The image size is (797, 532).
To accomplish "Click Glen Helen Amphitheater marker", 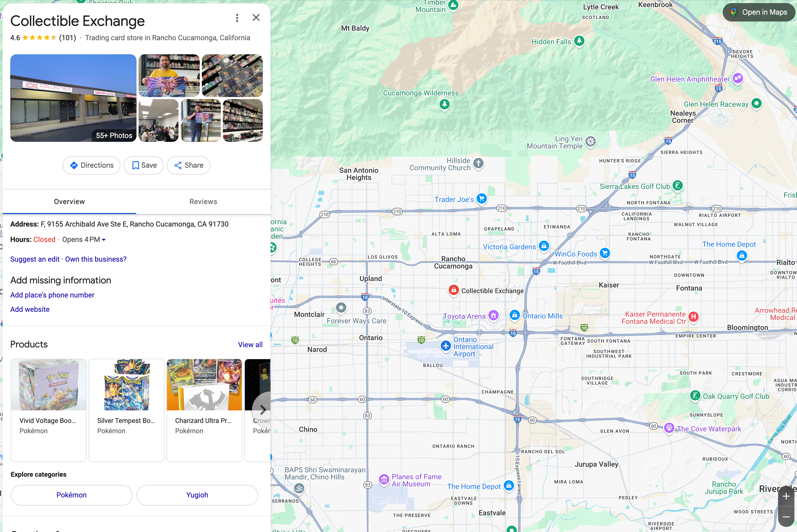I will 738,78.
